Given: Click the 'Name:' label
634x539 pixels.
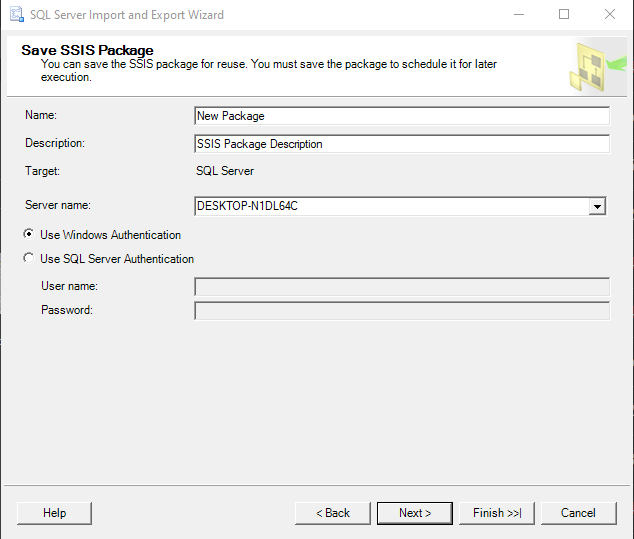Looking at the screenshot, I should [x=41, y=115].
